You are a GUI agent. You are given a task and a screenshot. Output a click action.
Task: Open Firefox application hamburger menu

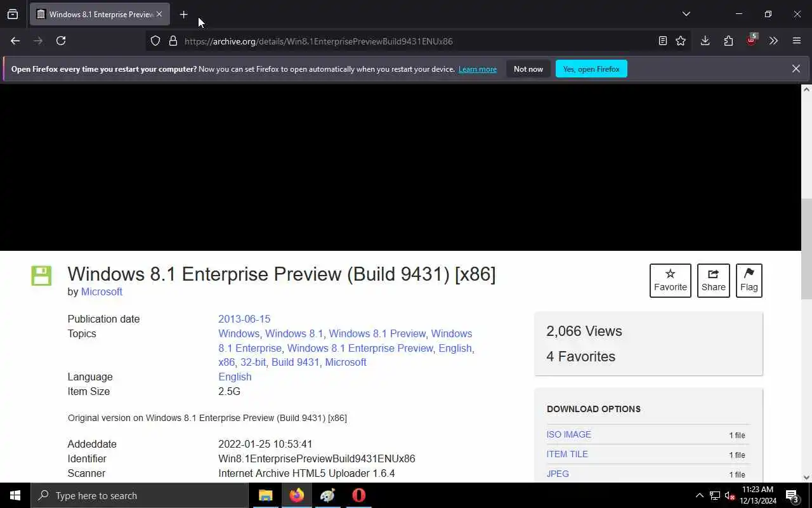(x=797, y=41)
